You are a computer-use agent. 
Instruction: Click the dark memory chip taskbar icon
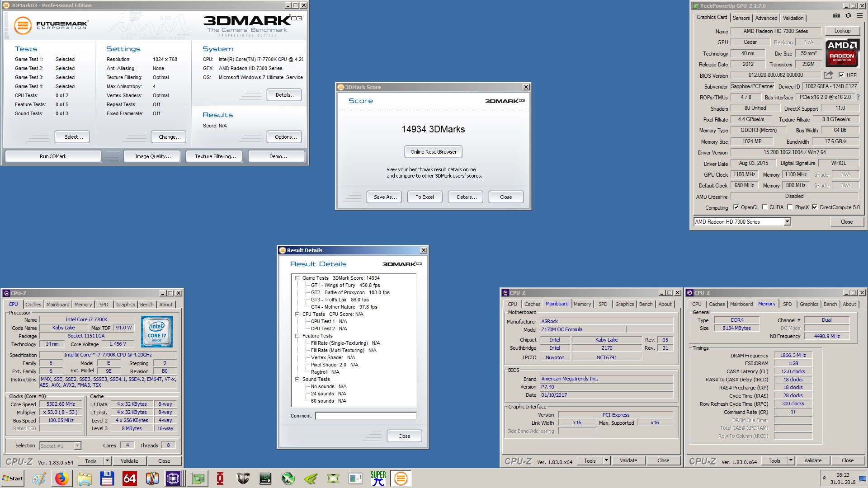(x=265, y=479)
